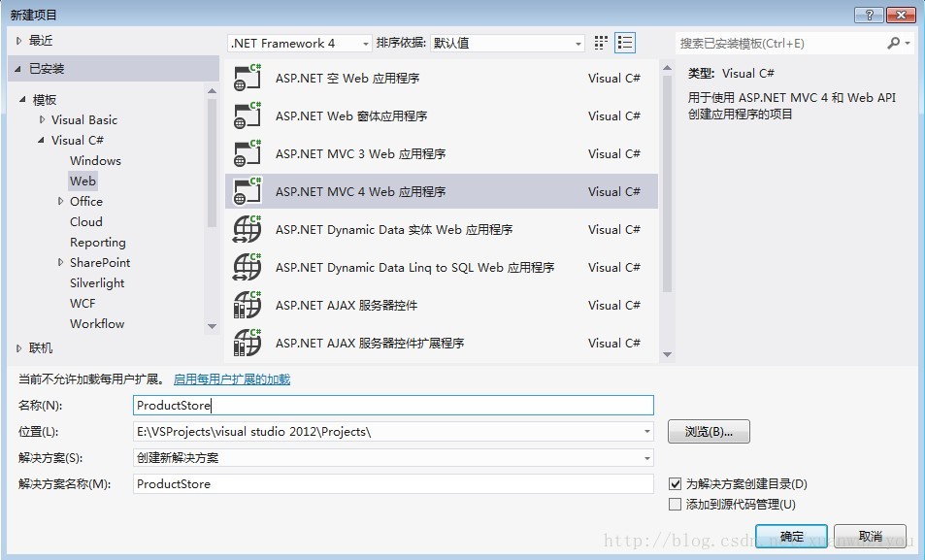Expand the Office tree node
Screen dimensions: 925x560
[x=60, y=201]
